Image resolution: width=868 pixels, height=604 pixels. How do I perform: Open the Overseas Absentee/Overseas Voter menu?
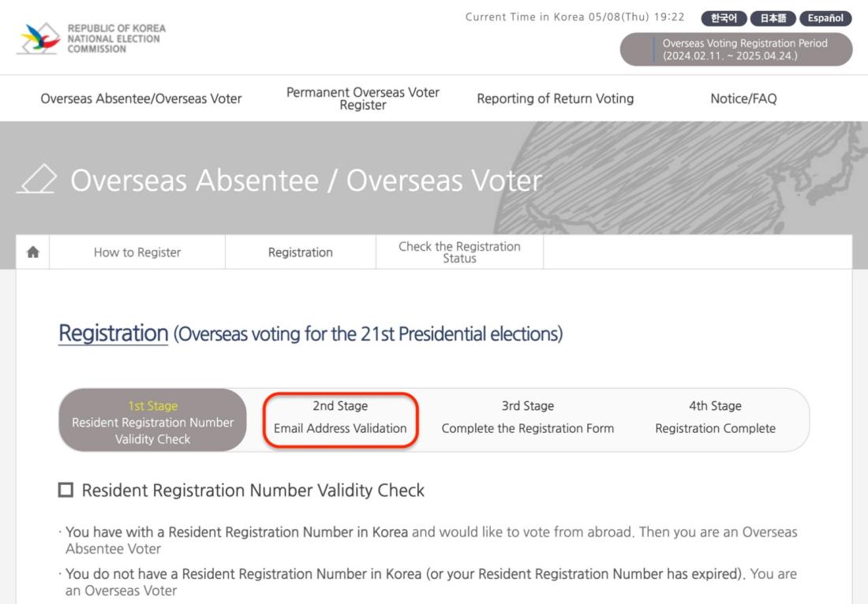[x=141, y=99]
